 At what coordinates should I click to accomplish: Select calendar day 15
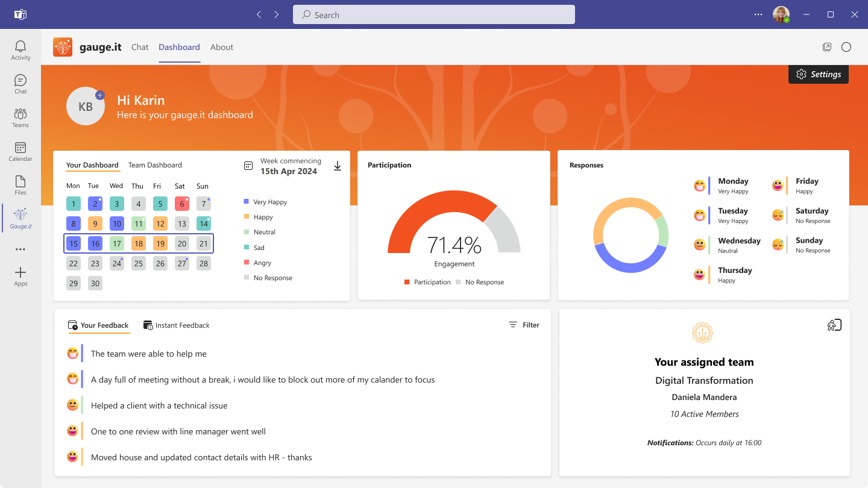[74, 243]
